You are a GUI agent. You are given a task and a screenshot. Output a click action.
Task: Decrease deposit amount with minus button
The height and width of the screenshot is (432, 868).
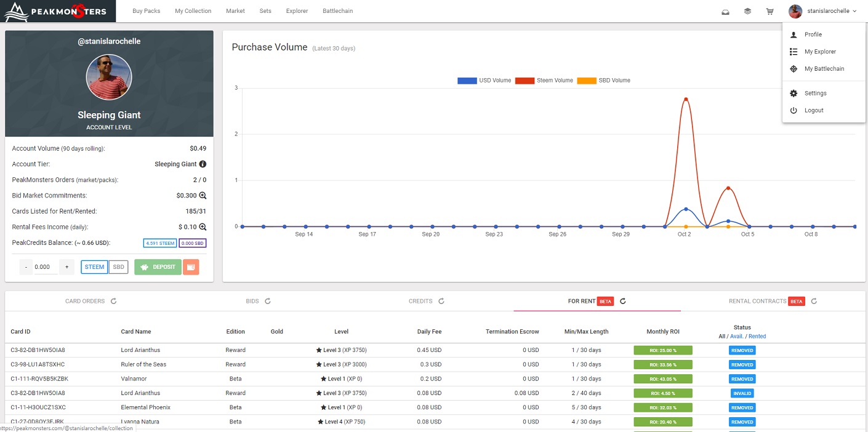pos(26,267)
